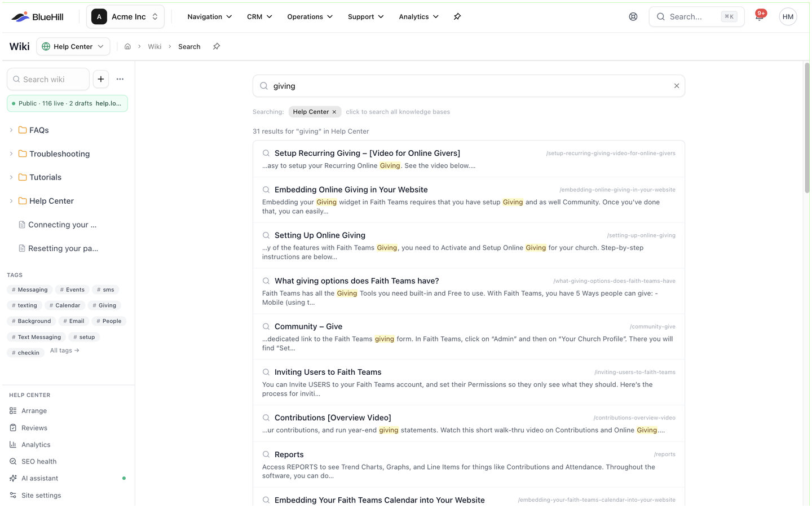Add a new wiki page with plus button

click(x=101, y=79)
